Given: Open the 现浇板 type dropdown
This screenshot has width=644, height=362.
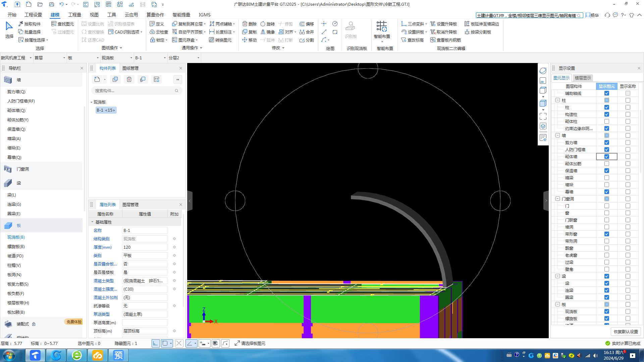Looking at the screenshot, I should pos(117,58).
